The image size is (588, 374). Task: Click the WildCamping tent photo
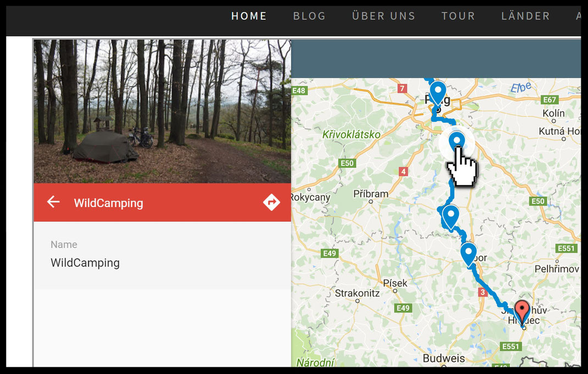click(x=162, y=111)
